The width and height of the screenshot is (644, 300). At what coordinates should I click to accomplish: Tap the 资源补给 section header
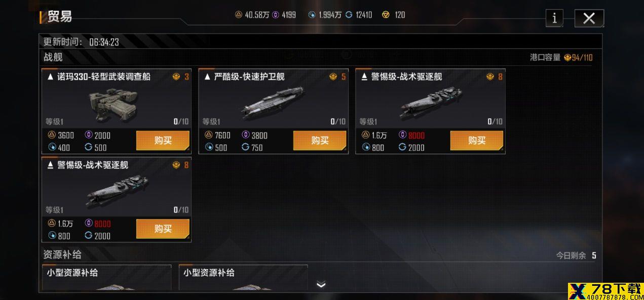coord(62,254)
